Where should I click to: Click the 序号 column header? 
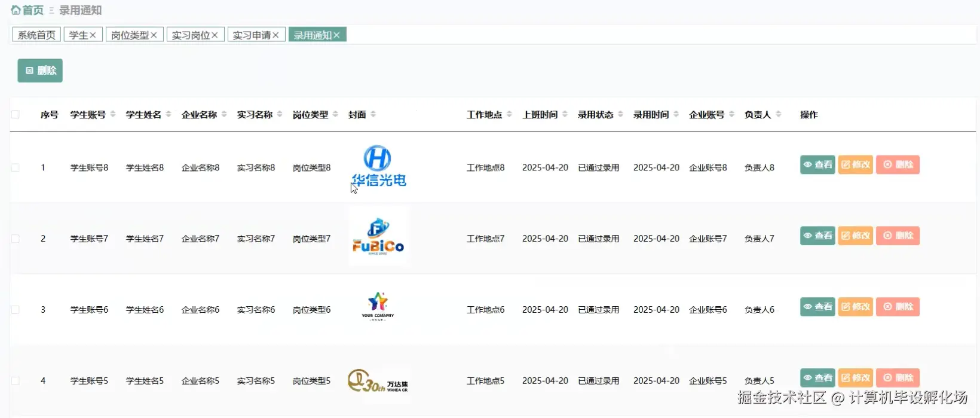(x=50, y=114)
